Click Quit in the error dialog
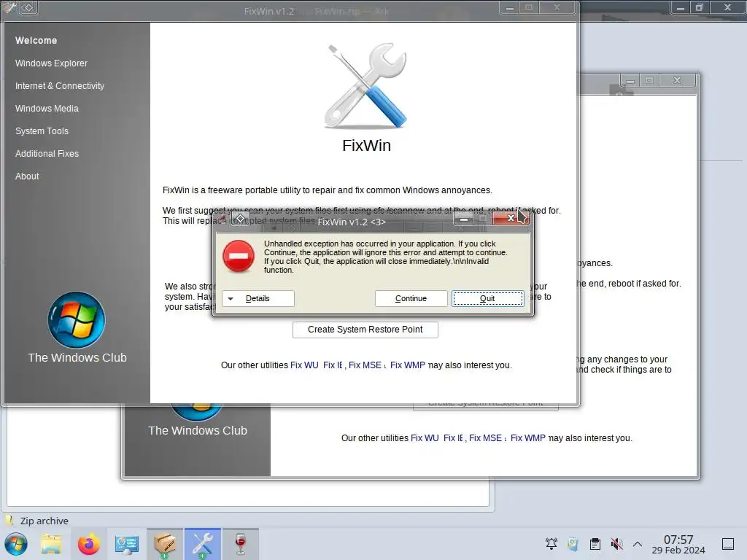747x560 pixels. pos(487,298)
